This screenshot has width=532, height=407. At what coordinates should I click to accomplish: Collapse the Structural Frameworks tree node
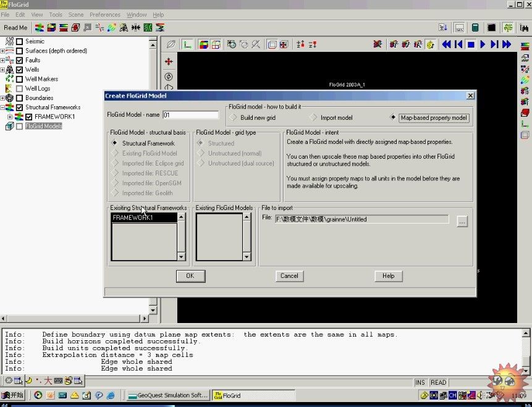tap(2, 107)
